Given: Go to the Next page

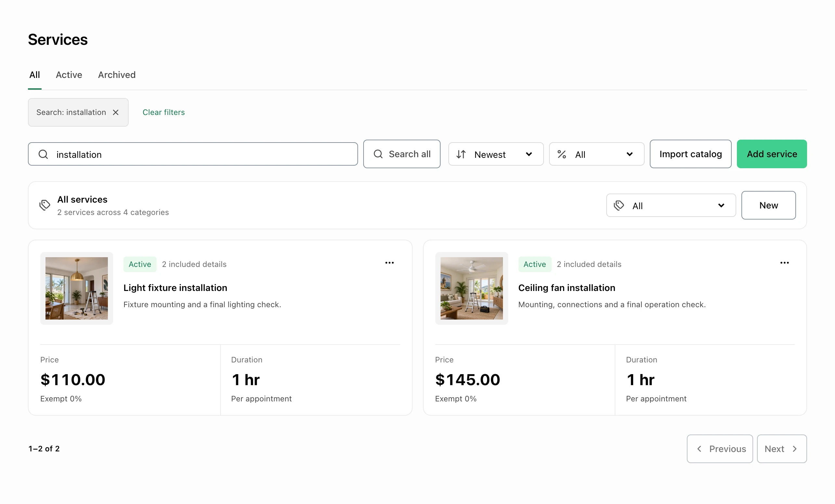Looking at the screenshot, I should point(781,449).
